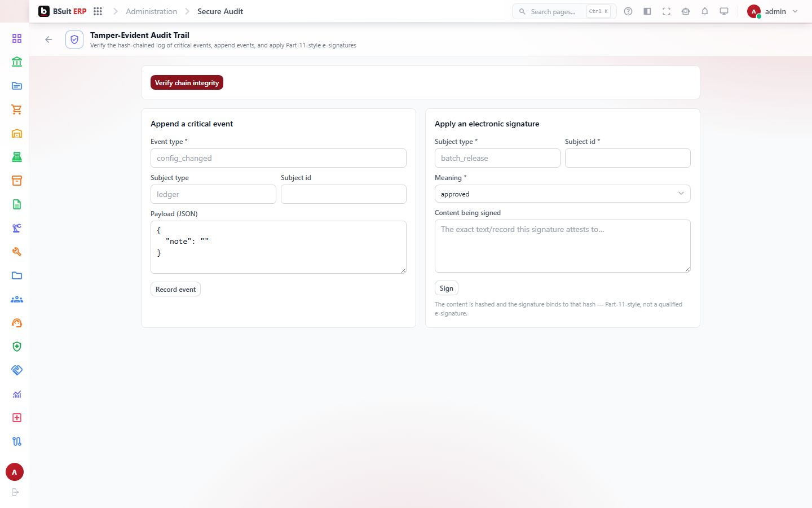Go to Administration breadcrumb
This screenshot has height=508, width=812.
coord(151,11)
